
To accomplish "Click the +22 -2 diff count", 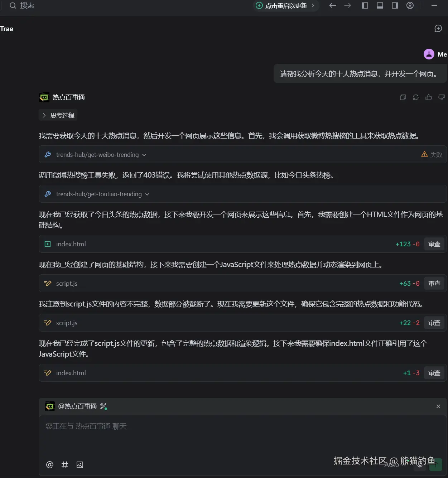I will click(409, 323).
